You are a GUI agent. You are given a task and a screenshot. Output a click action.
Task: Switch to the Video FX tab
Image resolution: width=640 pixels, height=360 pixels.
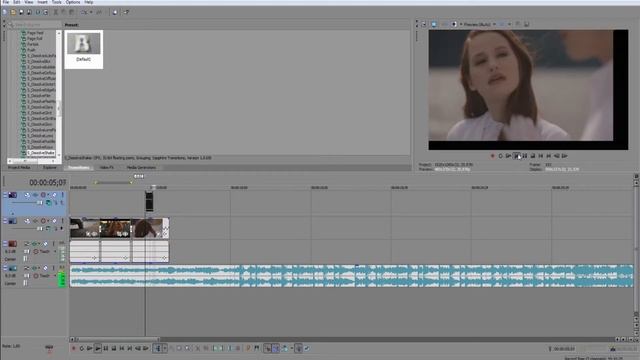click(x=107, y=168)
